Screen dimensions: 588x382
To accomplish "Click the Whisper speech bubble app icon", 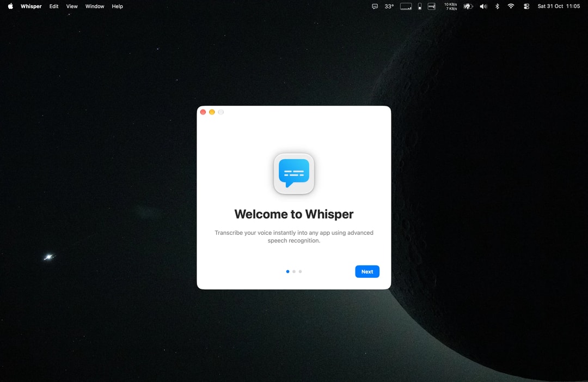I will [294, 174].
